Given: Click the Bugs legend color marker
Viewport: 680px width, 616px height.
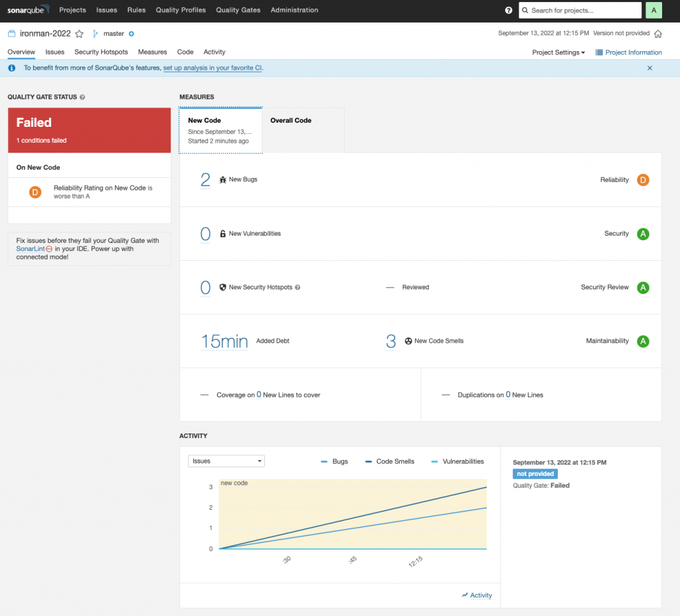Looking at the screenshot, I should (324, 462).
